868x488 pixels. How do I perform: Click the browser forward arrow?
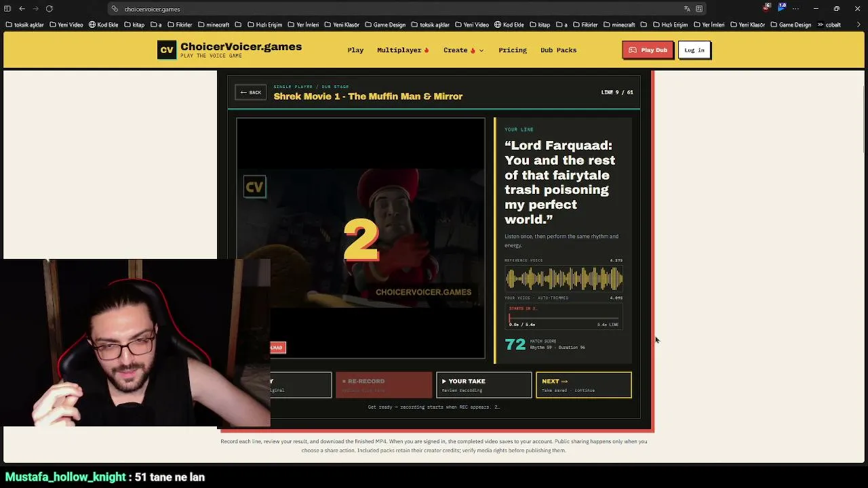pos(35,9)
